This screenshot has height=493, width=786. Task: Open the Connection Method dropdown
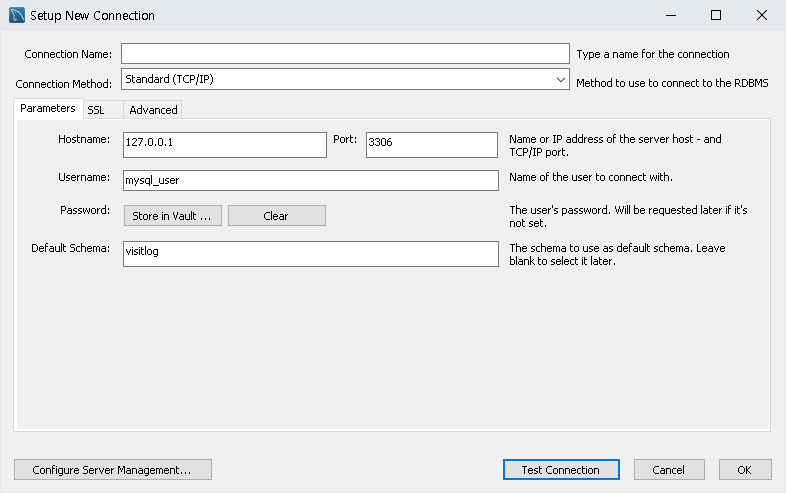pos(345,79)
